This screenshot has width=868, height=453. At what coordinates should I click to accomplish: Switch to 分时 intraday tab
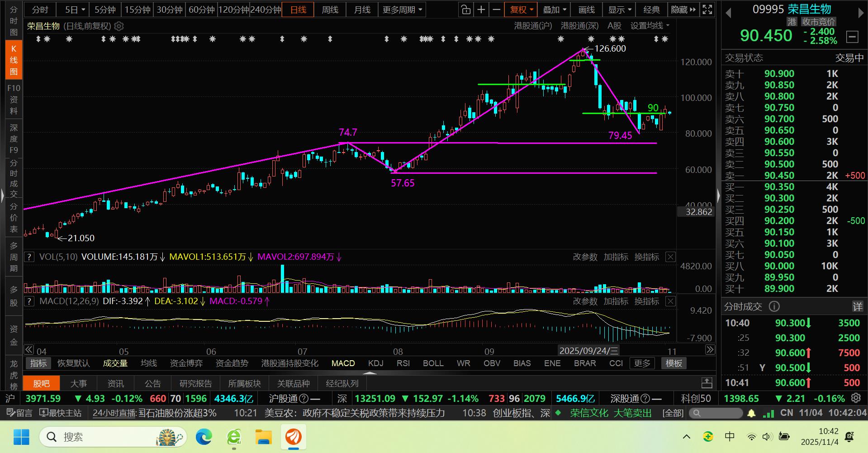pyautogui.click(x=40, y=10)
